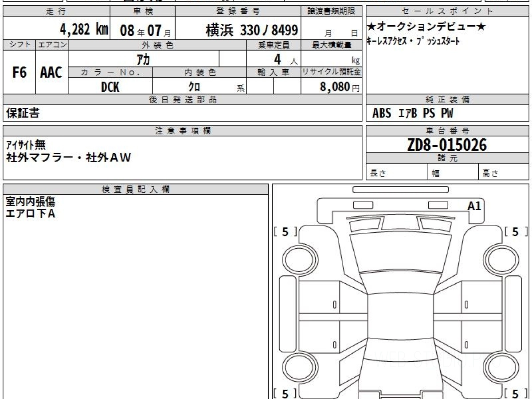Viewport: 532px width, 399px height.
Task: Click the exterior color value アカ
Action: (x=144, y=59)
